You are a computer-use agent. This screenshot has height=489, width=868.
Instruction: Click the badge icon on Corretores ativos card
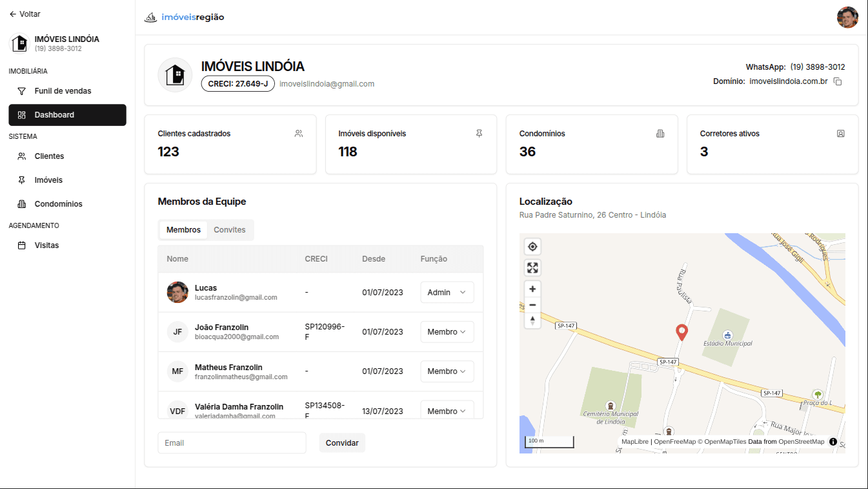point(840,134)
